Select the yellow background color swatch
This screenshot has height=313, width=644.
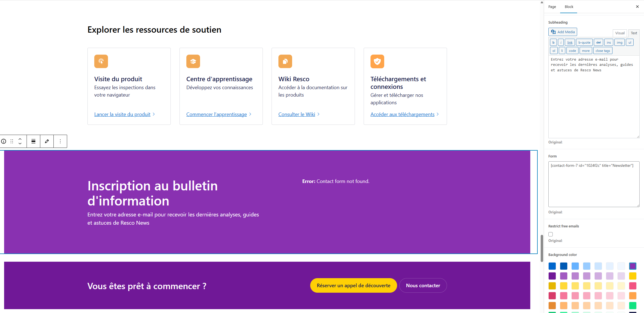632,276
